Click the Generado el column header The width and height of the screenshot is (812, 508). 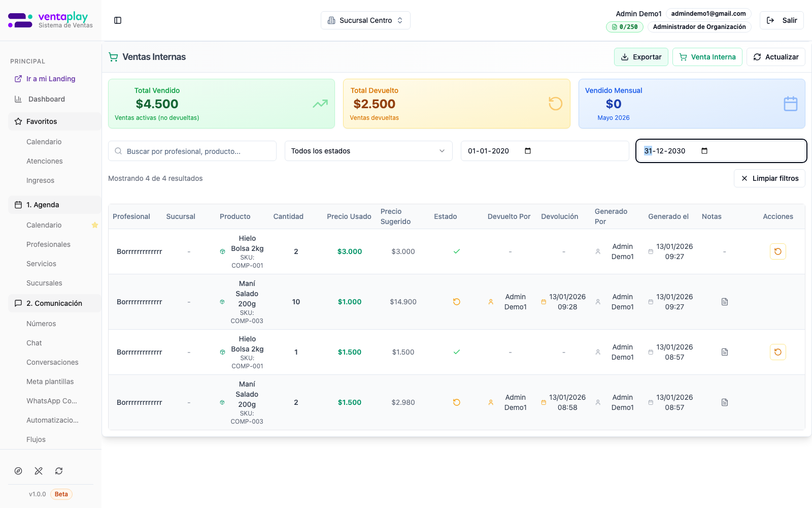[668, 216]
